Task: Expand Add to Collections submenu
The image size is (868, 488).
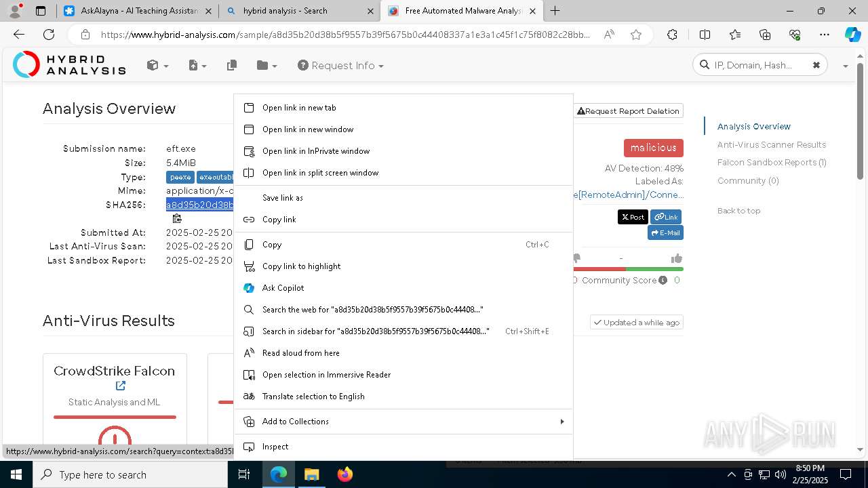Action: [x=403, y=422]
